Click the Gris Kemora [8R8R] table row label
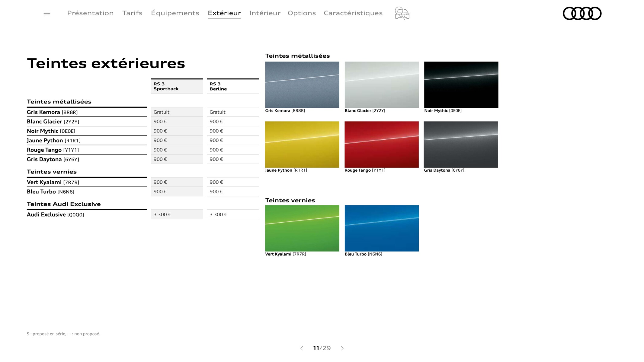This screenshot has height=362, width=644. click(x=52, y=112)
